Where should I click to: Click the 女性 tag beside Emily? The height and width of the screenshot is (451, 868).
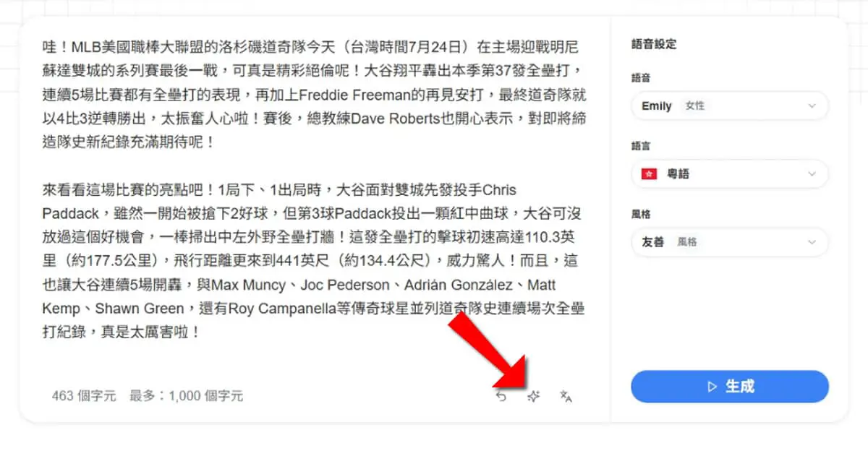point(694,106)
